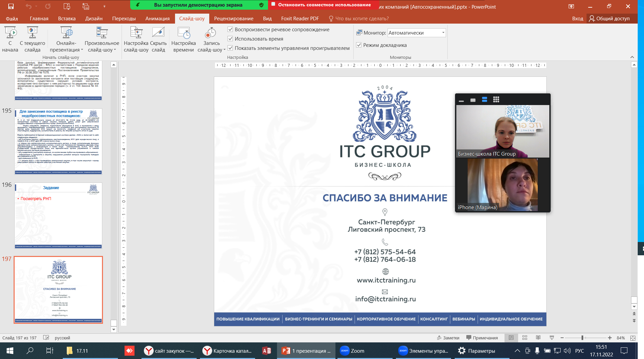The image size is (644, 359).
Task: Switch Zoom panel to gallery grid view
Action: (x=496, y=99)
